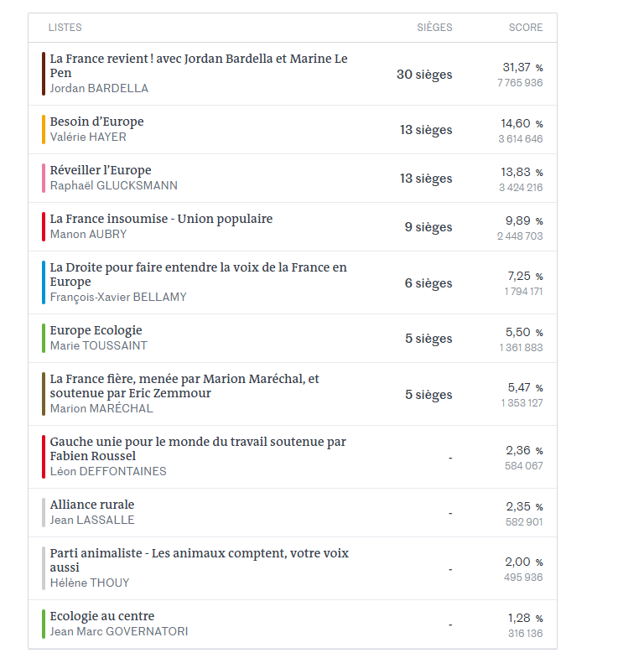Viewport: 644px width, 658px height.
Task: Click the orange color bar beside Besoin d'Europe
Action: click(44, 130)
